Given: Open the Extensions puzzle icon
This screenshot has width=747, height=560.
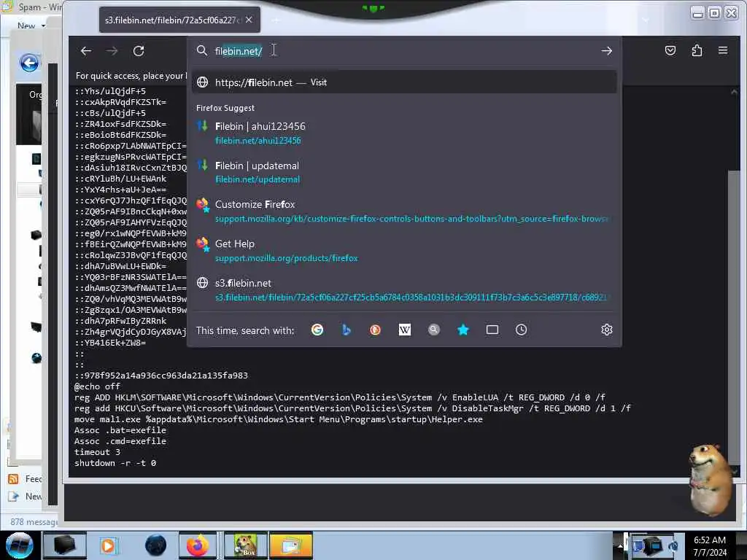Looking at the screenshot, I should [697, 50].
